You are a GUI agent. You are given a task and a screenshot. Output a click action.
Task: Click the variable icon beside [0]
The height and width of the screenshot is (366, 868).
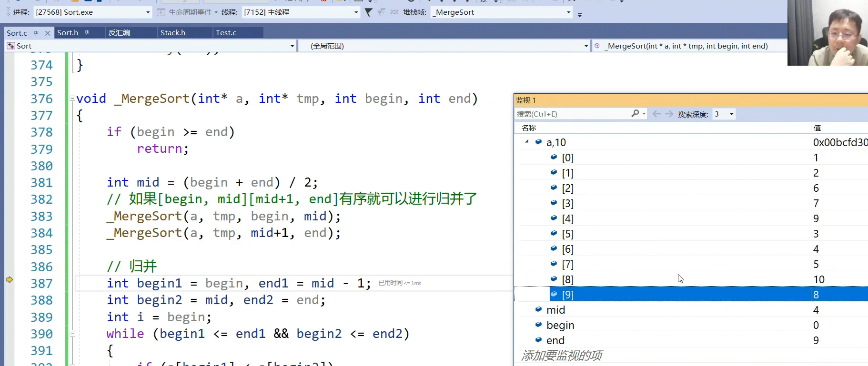554,157
